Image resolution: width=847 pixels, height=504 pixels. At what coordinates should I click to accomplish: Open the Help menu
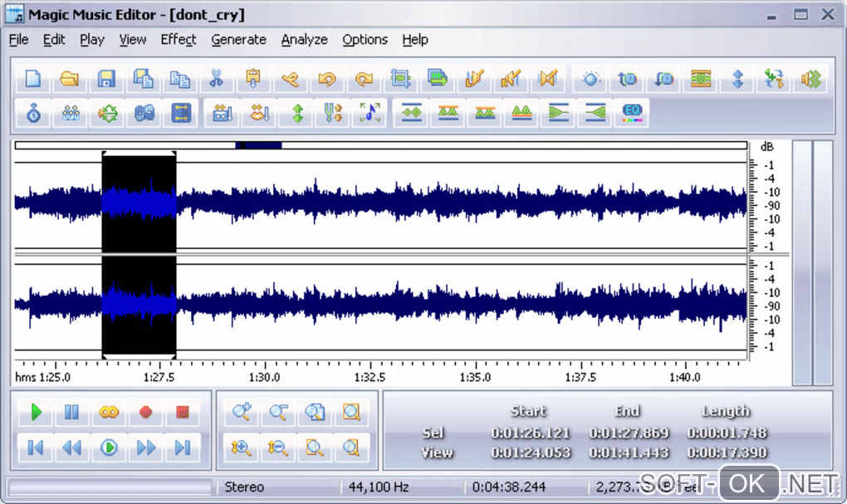415,39
